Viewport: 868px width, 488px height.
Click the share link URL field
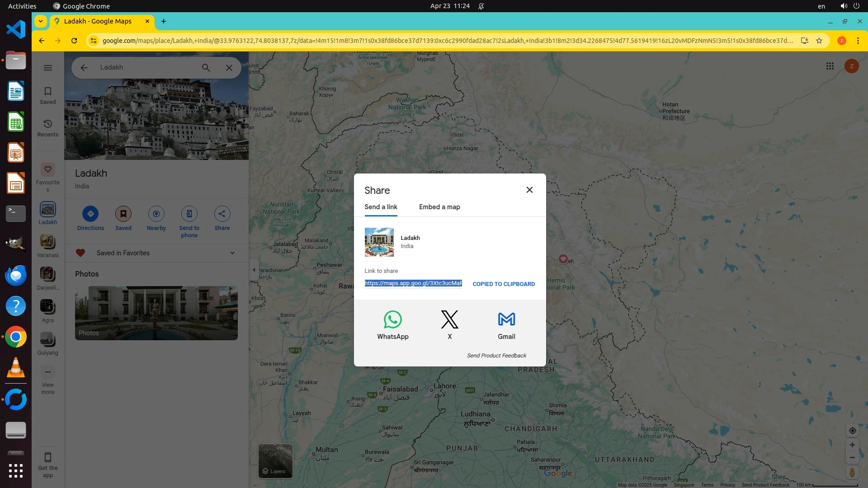click(413, 283)
